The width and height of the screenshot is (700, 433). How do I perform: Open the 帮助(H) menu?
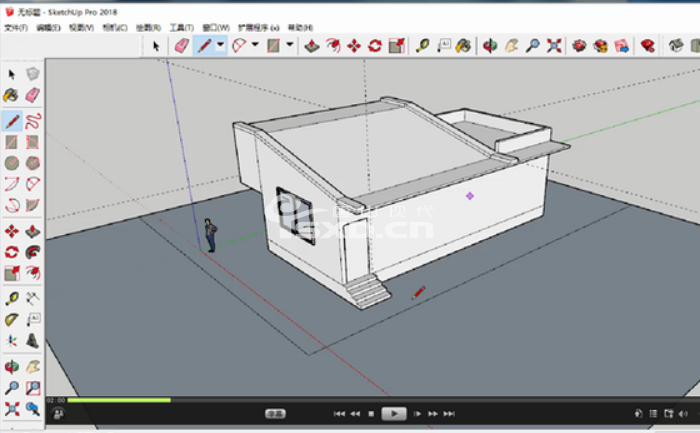300,28
